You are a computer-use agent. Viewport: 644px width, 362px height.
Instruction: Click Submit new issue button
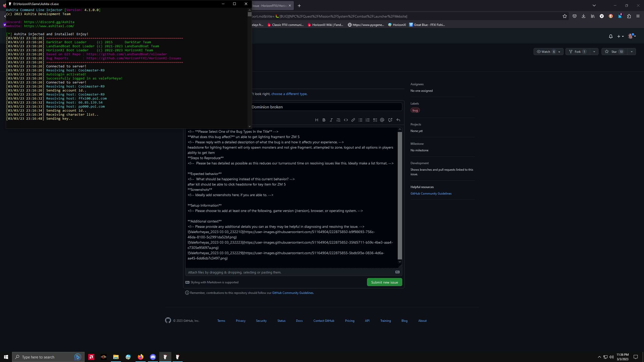coord(384,282)
